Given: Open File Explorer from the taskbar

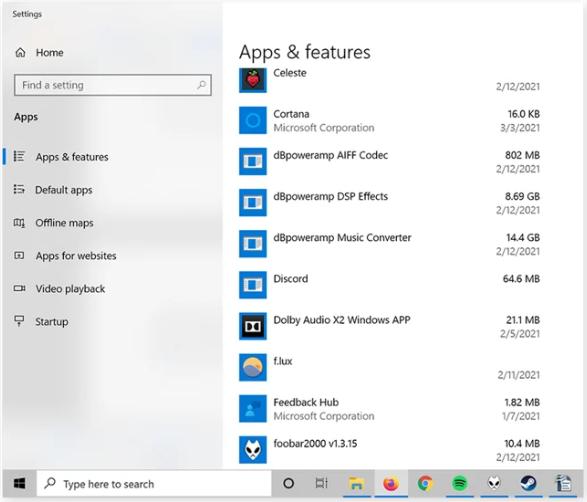Looking at the screenshot, I should (356, 484).
